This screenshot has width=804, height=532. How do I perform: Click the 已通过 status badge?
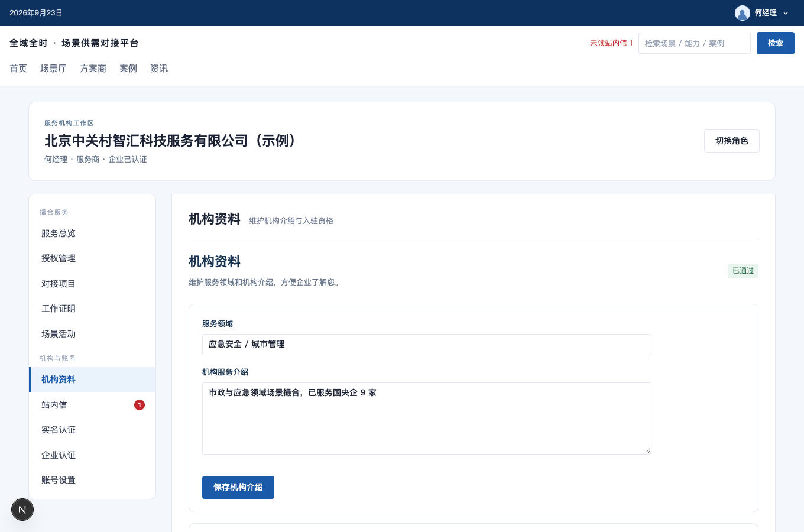click(743, 271)
